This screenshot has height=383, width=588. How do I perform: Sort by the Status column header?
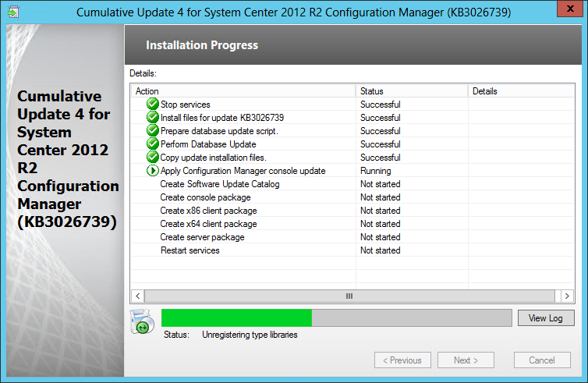(412, 91)
